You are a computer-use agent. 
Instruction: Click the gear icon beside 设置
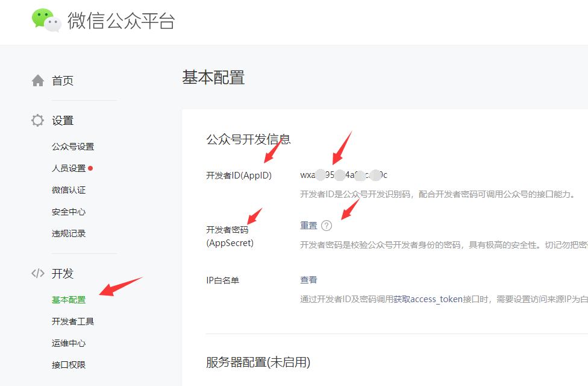pos(38,121)
